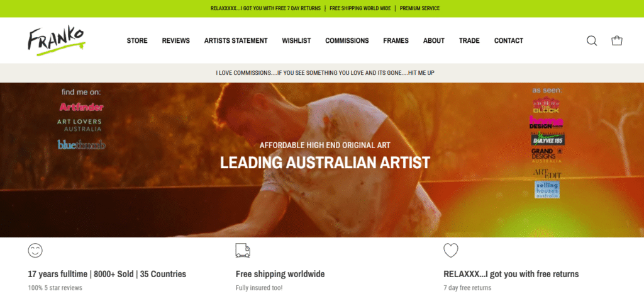
Task: Visit the Contact page link
Action: pos(508,41)
